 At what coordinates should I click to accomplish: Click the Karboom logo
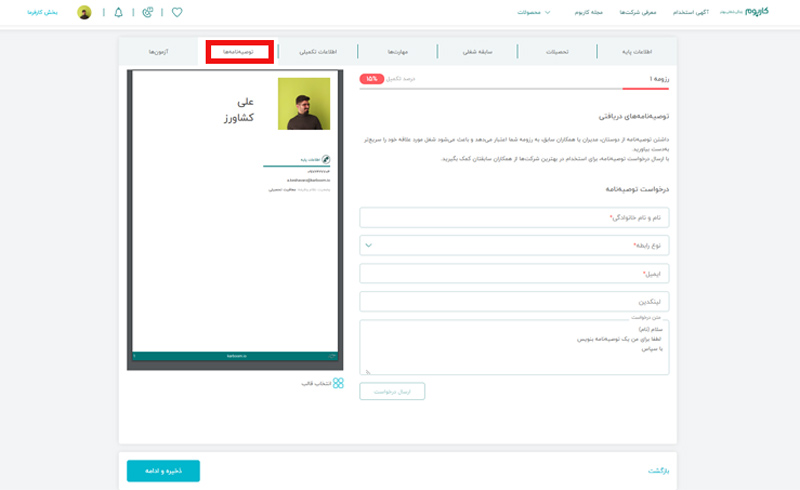tap(757, 11)
